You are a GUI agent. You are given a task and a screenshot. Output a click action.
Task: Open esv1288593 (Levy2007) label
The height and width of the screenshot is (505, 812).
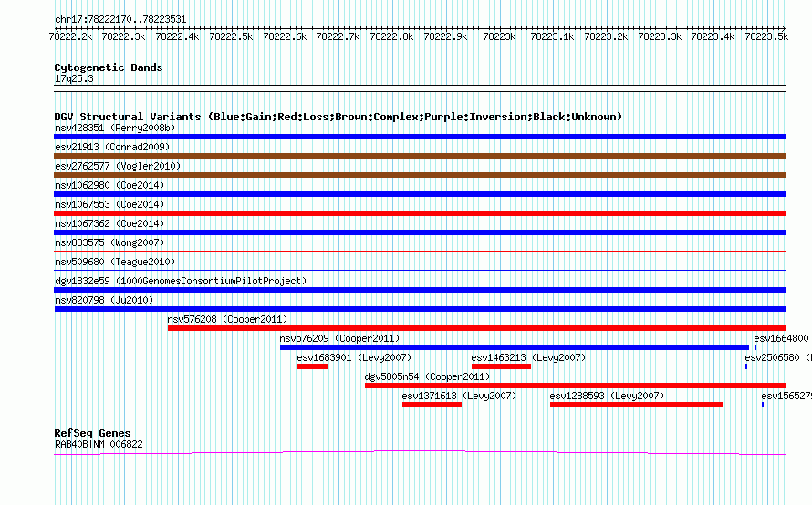(x=607, y=396)
